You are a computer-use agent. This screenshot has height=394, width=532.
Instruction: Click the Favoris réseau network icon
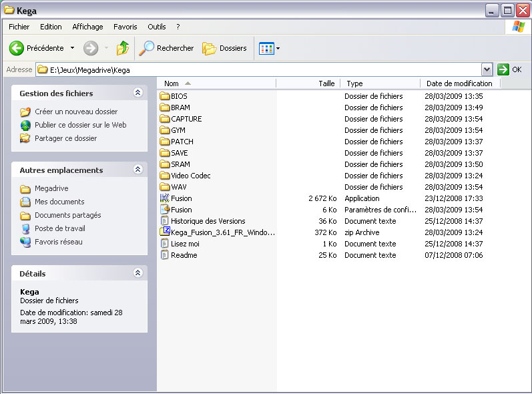25,242
